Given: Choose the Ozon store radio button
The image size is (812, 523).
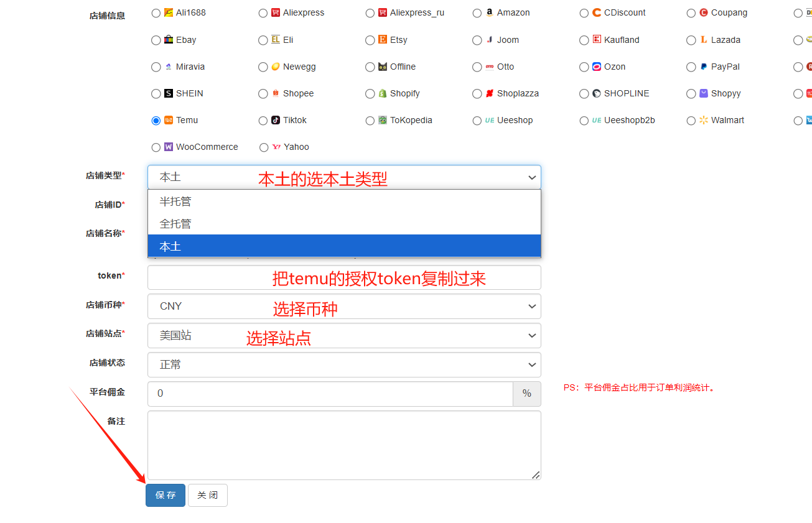Looking at the screenshot, I should pos(584,67).
